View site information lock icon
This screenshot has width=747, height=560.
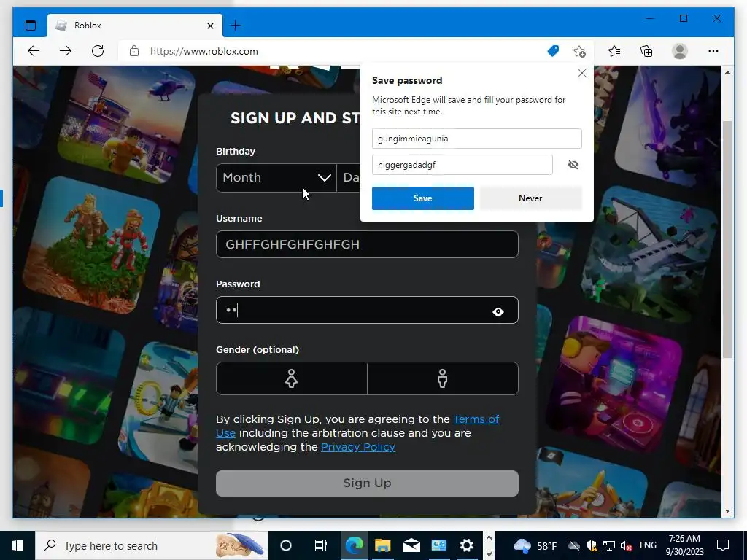[x=134, y=51]
